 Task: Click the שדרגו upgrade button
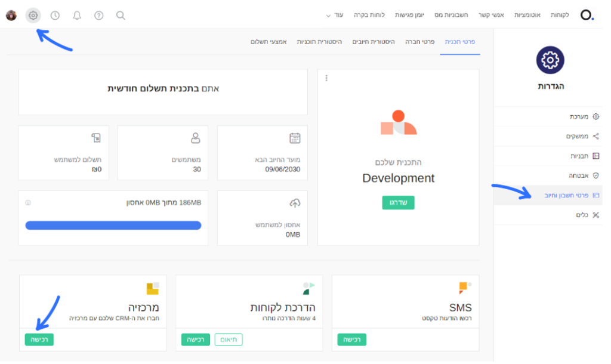coord(398,203)
